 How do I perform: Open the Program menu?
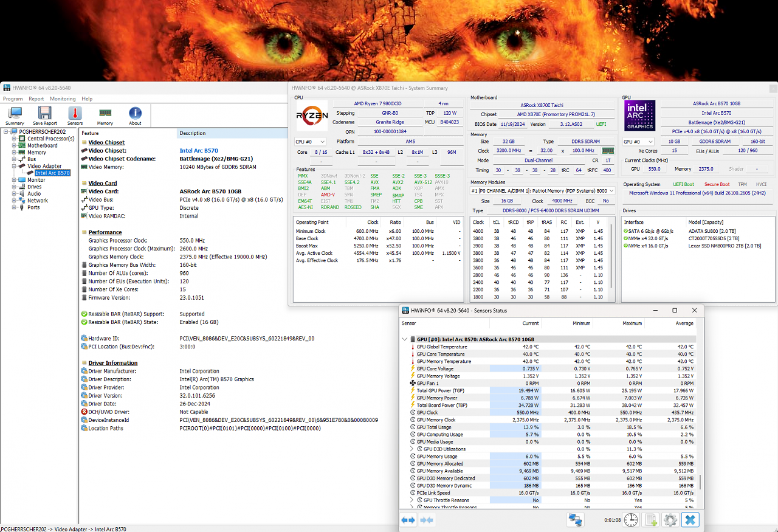(x=13, y=98)
